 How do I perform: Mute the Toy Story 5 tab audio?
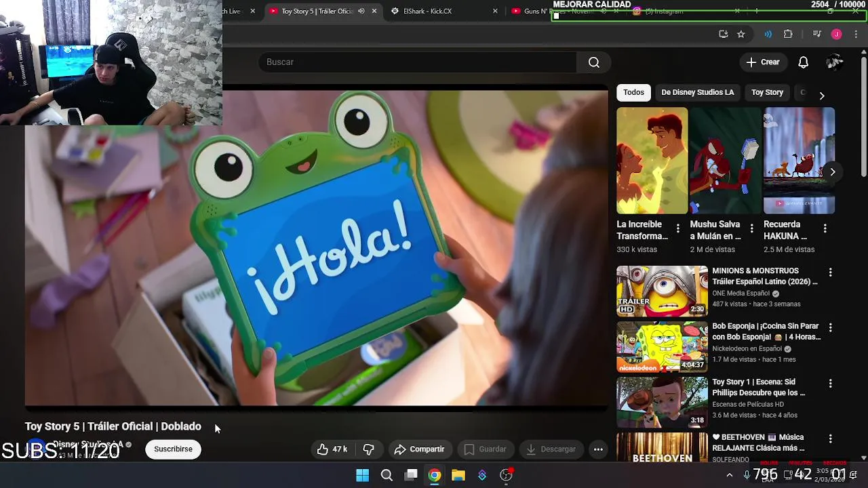[361, 12]
